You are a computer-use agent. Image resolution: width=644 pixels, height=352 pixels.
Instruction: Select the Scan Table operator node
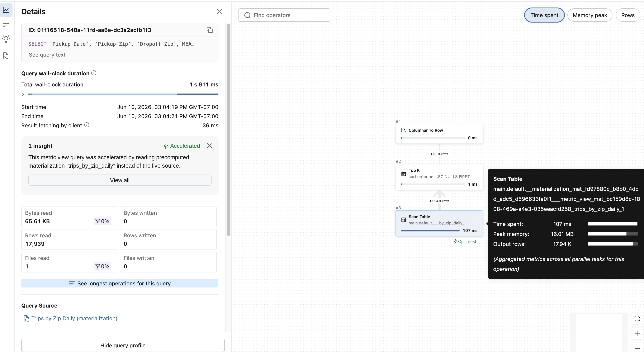439,224
